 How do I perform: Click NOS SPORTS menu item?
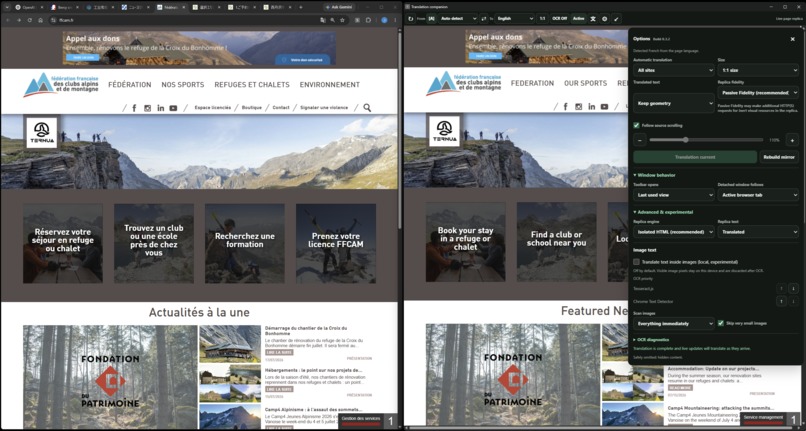pos(182,84)
